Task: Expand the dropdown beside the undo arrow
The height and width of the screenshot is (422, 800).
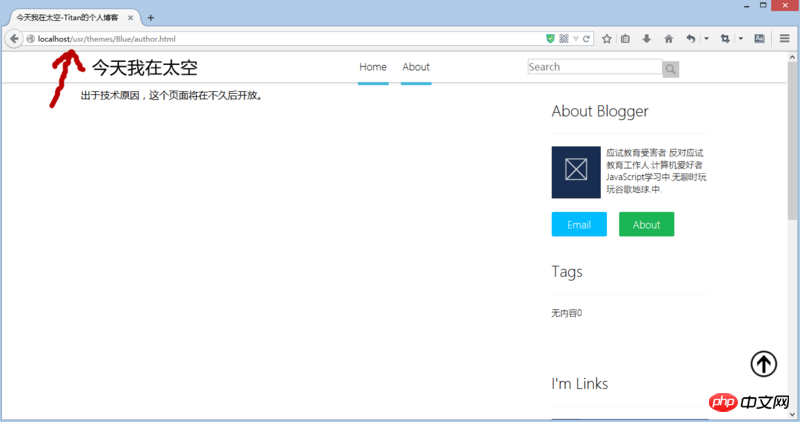Action: tap(706, 39)
